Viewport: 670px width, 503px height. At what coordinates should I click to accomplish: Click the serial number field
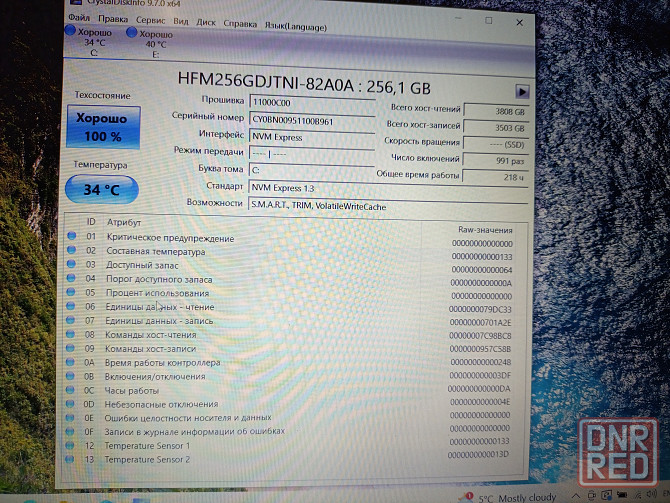306,119
